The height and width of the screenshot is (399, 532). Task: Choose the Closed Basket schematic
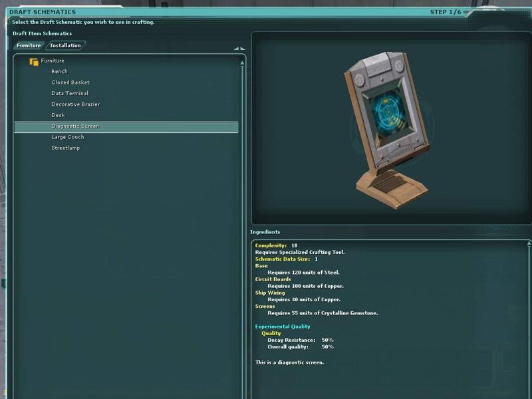70,82
